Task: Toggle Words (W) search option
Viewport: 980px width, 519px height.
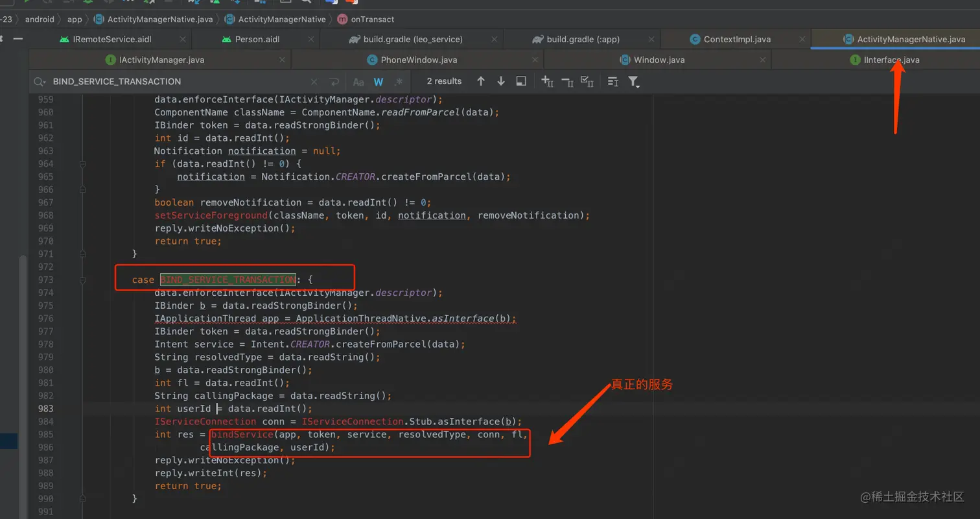Action: [379, 82]
